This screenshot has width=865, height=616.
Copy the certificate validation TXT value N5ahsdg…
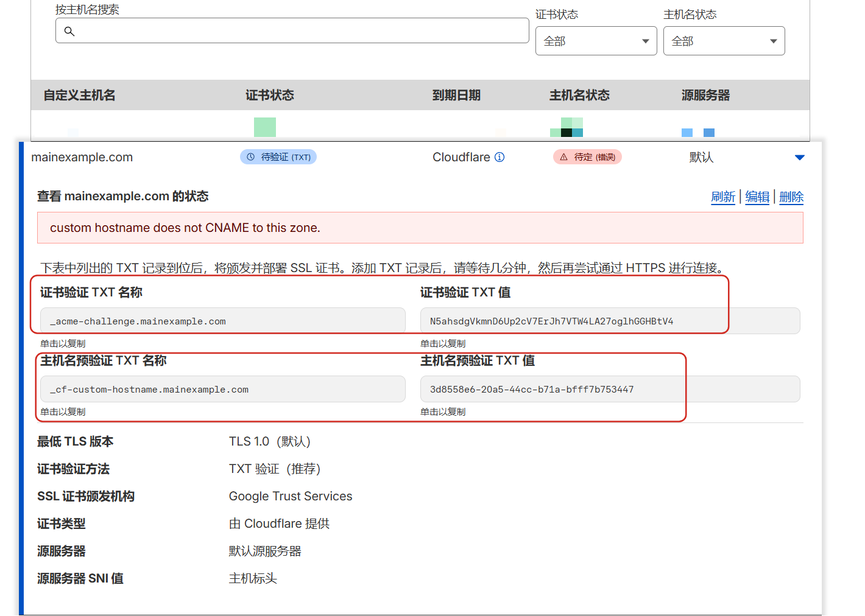(609, 321)
